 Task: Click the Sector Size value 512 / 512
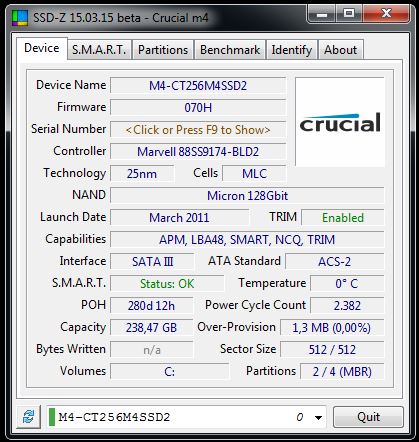332,350
